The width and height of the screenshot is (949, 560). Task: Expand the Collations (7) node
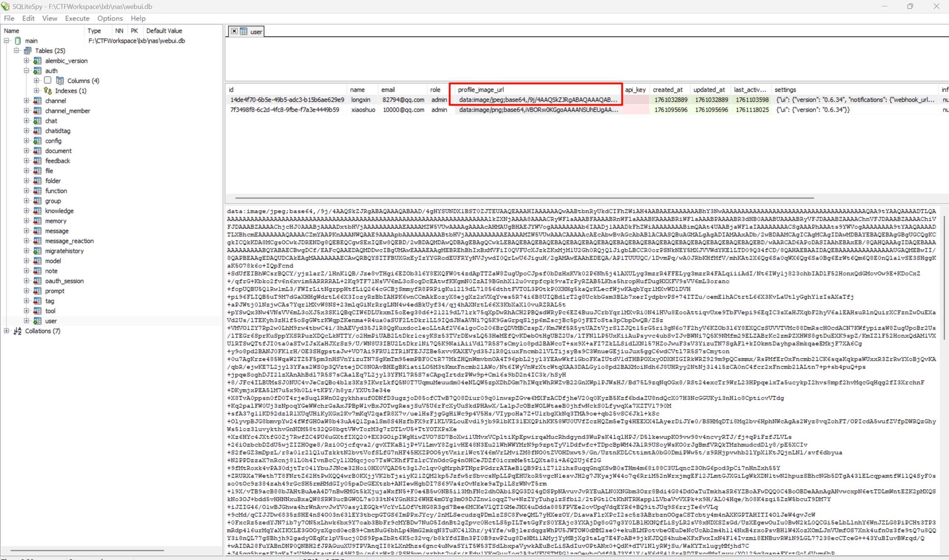[6, 331]
